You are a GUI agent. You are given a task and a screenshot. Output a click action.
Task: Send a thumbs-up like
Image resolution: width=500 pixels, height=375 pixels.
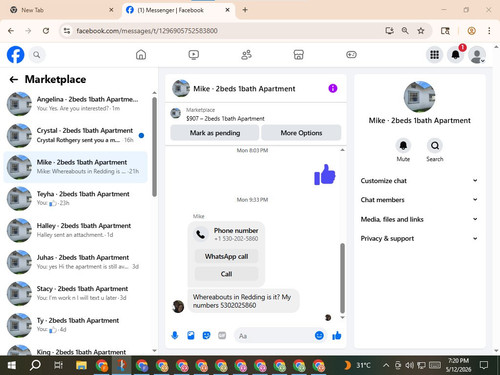337,335
